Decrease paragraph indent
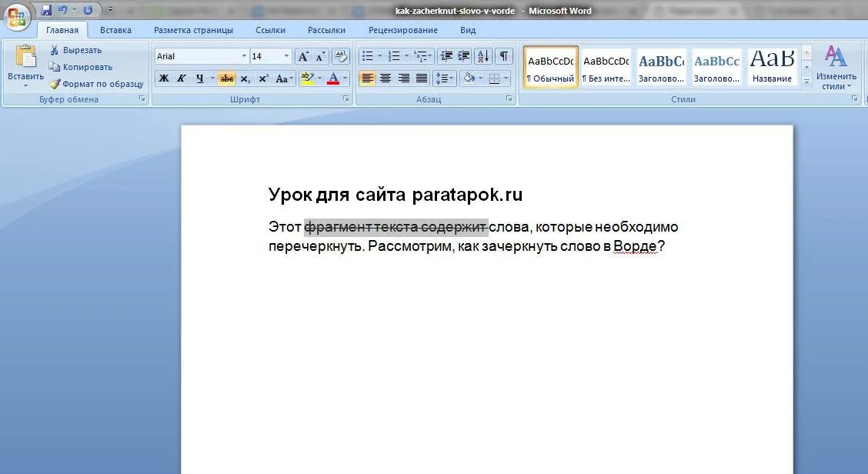Screen dimensions: 868x474 pos(446,56)
